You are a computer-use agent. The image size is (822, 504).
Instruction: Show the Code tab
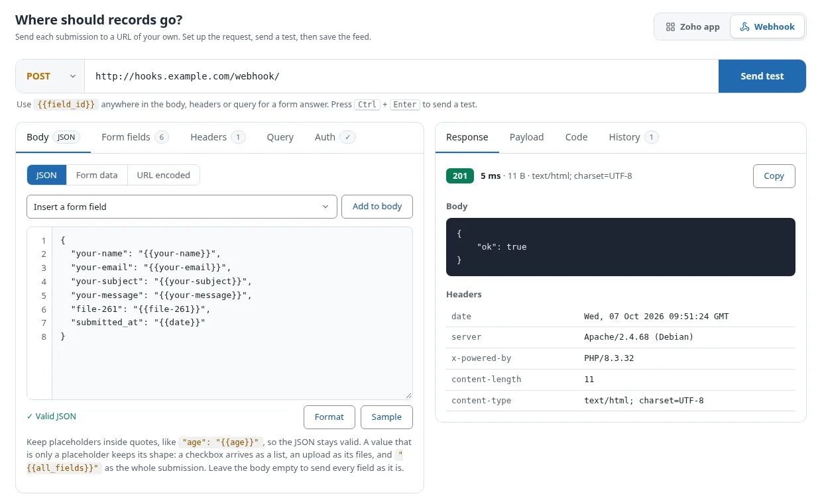(x=576, y=137)
